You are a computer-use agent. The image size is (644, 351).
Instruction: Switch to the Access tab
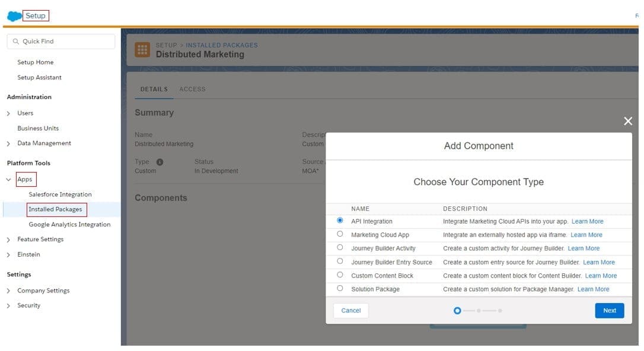192,90
